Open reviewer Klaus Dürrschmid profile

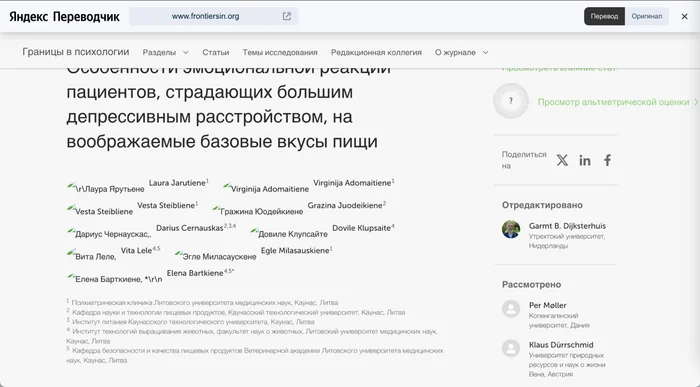coord(561,345)
